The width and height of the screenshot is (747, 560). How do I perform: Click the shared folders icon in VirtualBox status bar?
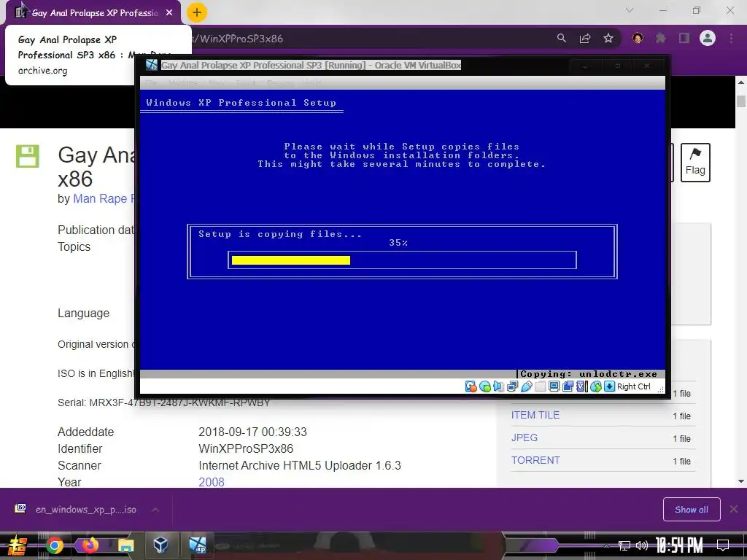coord(541,386)
